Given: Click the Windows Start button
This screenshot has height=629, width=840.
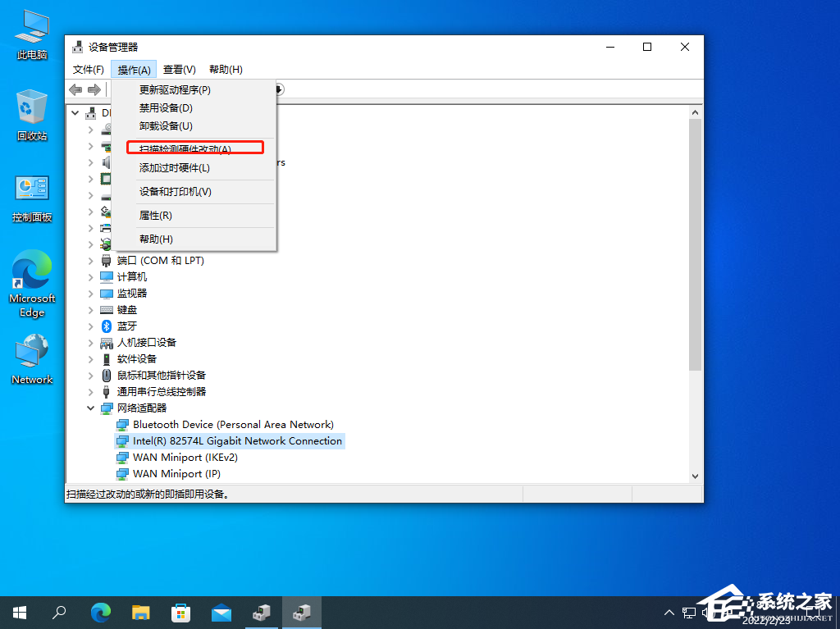Looking at the screenshot, I should [19, 612].
